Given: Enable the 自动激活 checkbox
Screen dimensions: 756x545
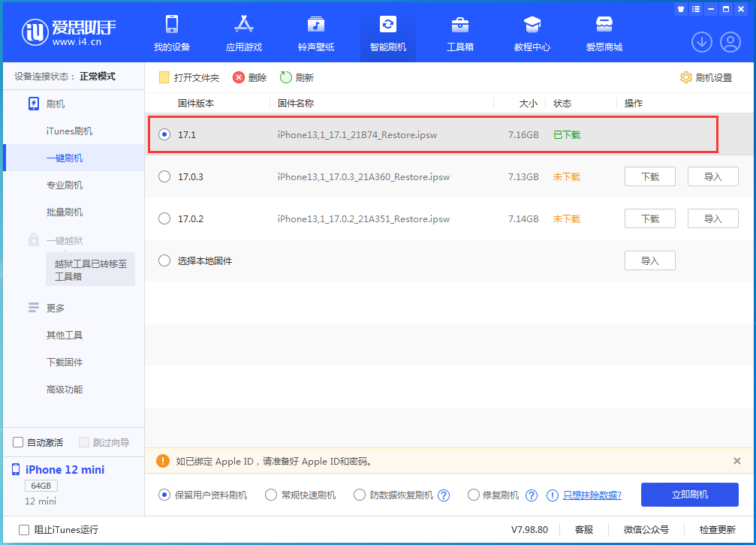Looking at the screenshot, I should tap(17, 442).
